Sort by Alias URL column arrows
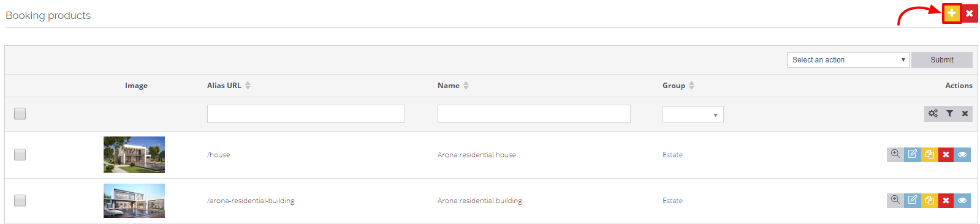 pos(248,86)
